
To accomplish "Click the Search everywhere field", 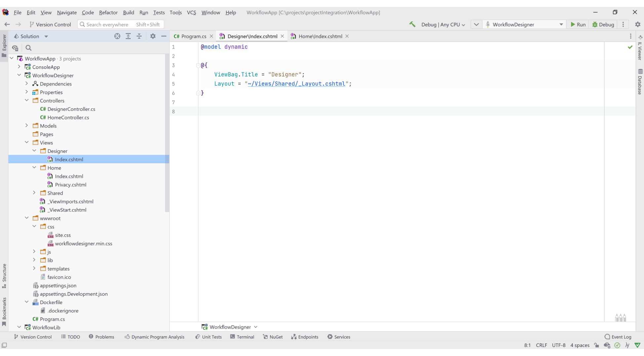I will 121,24.
